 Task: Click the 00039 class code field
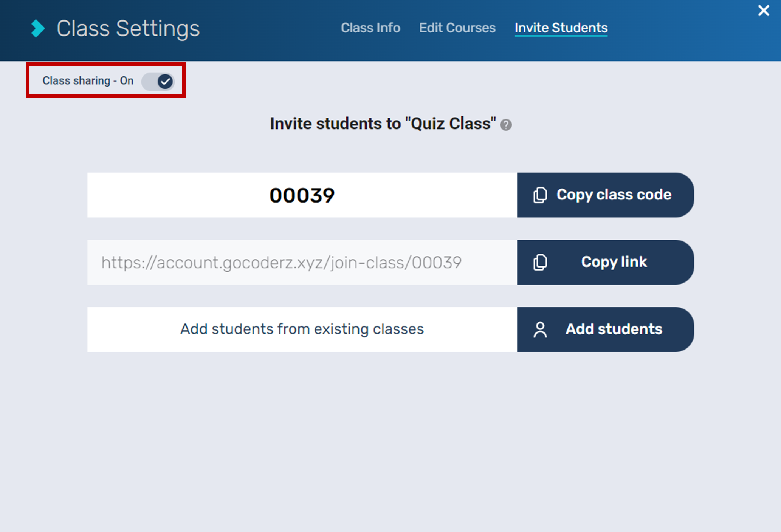coord(302,195)
